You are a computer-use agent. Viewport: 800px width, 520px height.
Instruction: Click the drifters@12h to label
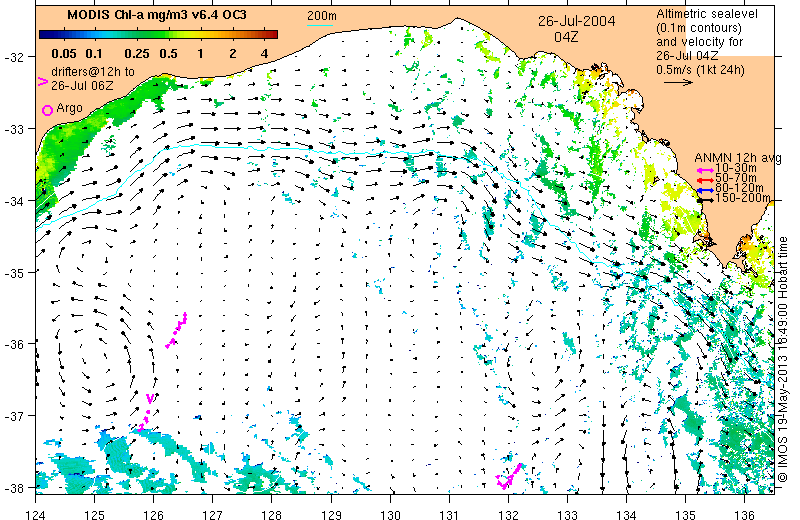point(92,72)
